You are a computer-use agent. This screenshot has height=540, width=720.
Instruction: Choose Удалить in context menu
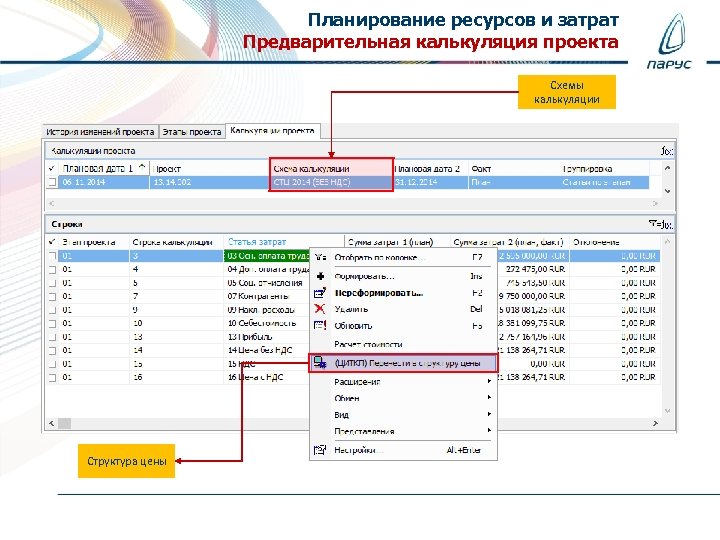[x=403, y=309]
